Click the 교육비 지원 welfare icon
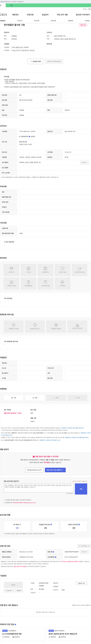The image size is (91, 644). pos(62,270)
